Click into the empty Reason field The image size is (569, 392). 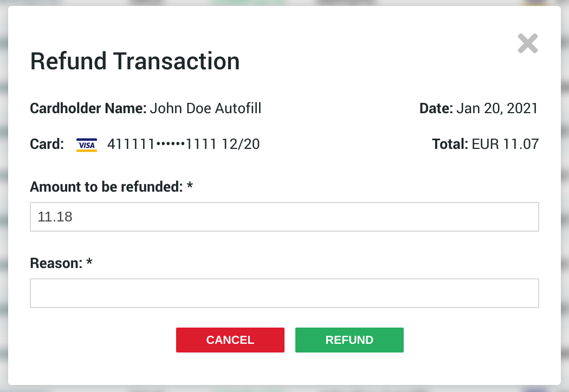[x=284, y=293]
